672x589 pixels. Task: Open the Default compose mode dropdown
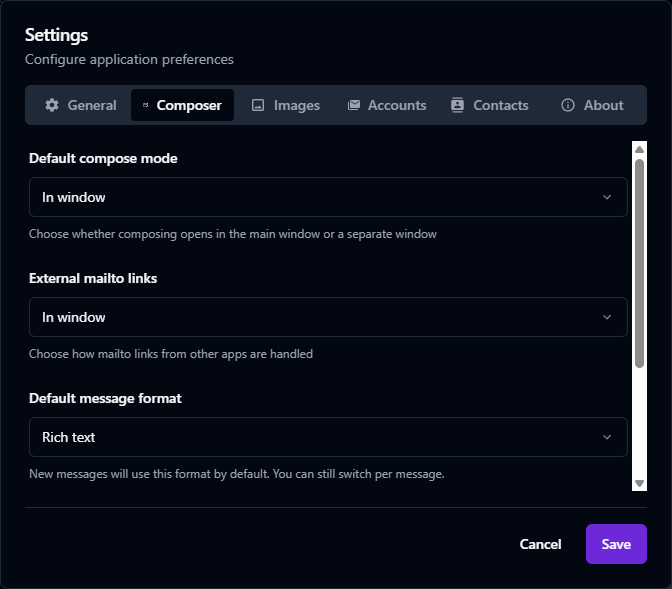328,197
